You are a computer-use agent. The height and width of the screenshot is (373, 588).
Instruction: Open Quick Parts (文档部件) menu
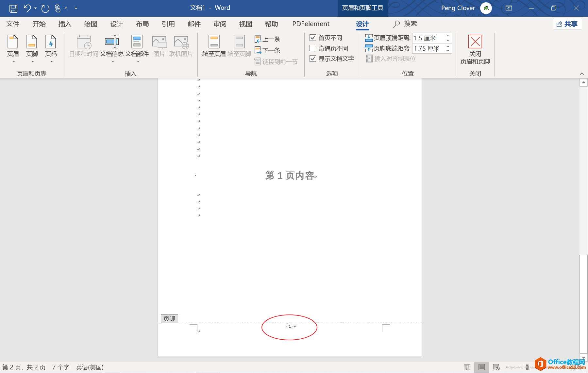click(x=137, y=49)
